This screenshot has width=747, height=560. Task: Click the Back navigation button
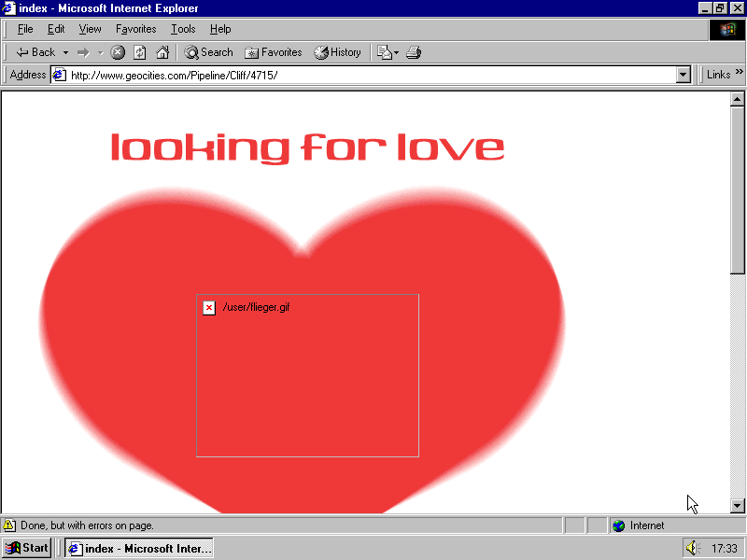click(35, 52)
